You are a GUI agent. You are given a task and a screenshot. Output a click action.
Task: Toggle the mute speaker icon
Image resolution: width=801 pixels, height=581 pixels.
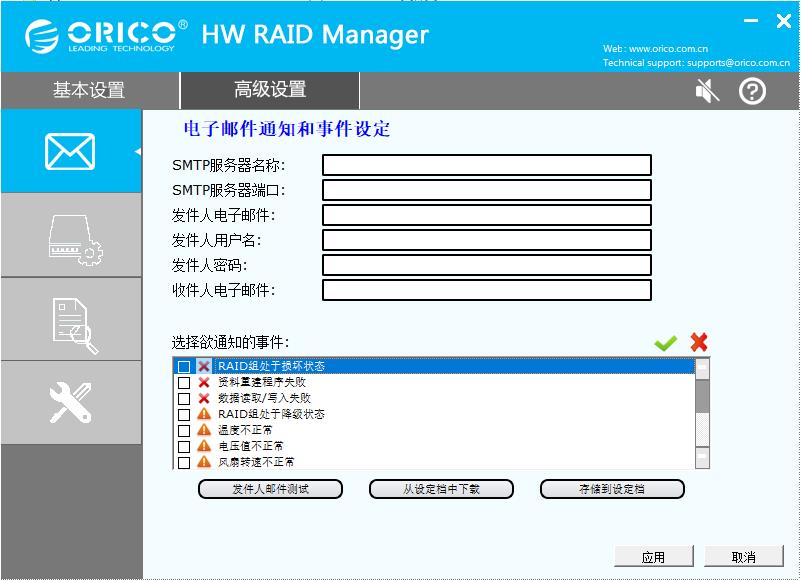coord(707,91)
